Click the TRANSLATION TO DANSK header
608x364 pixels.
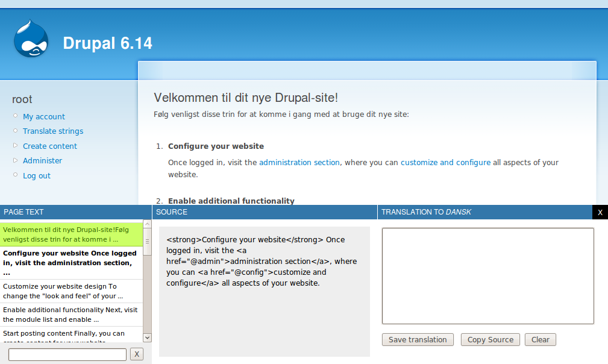pyautogui.click(x=484, y=212)
